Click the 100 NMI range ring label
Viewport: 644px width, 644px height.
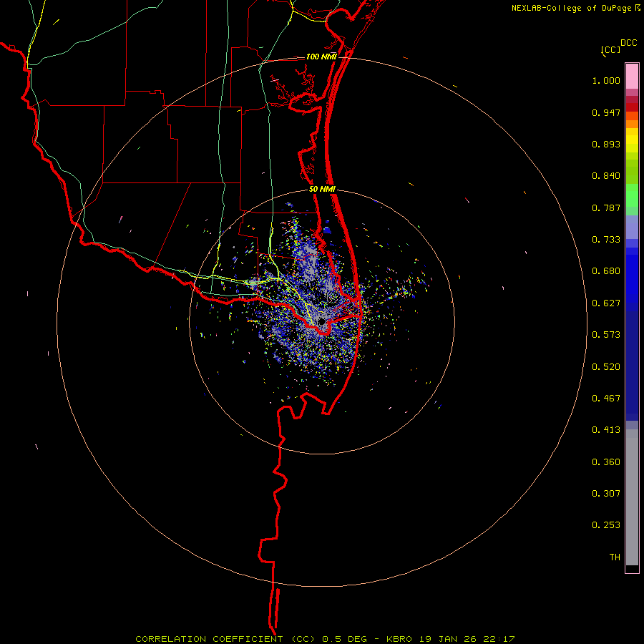pyautogui.click(x=321, y=57)
